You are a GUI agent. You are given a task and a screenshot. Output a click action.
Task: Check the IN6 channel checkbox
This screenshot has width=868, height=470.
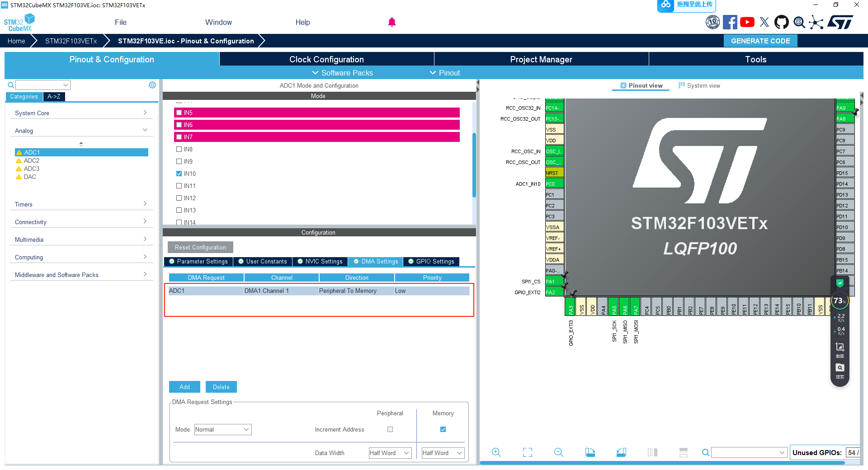click(179, 125)
